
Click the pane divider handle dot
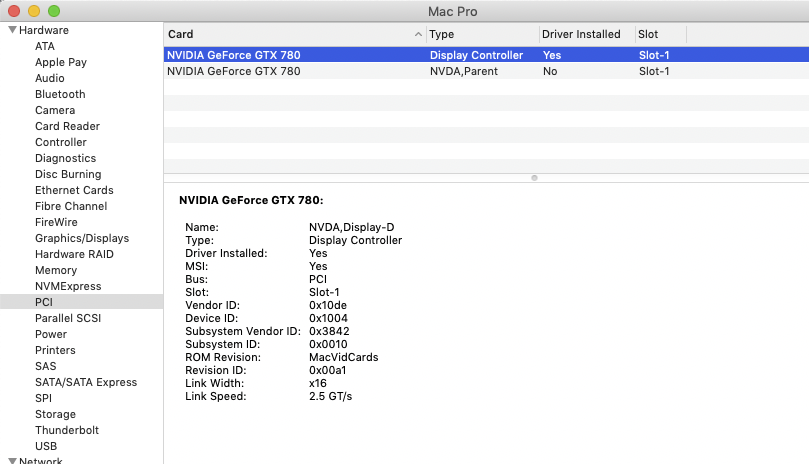click(x=535, y=178)
